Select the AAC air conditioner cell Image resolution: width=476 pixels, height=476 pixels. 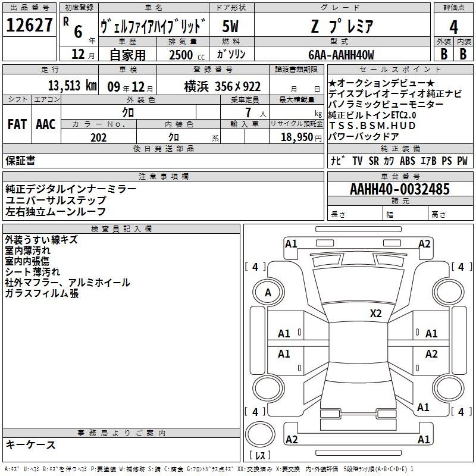coord(46,124)
